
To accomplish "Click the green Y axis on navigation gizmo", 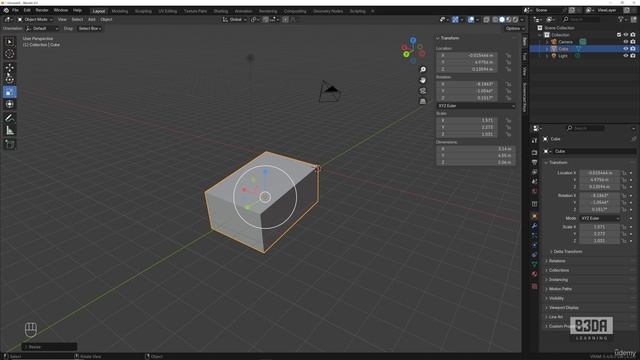I will pyautogui.click(x=406, y=54).
